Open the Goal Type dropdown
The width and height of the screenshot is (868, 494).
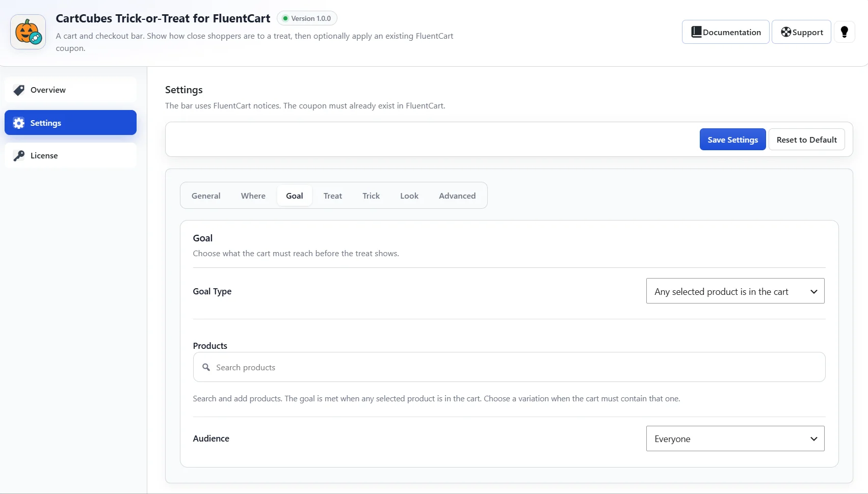(735, 291)
